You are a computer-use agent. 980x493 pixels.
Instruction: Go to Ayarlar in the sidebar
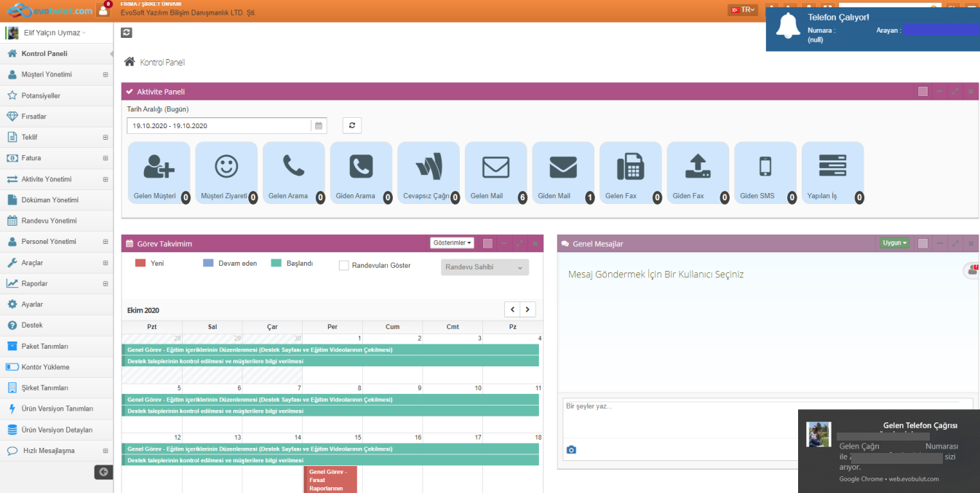point(32,304)
